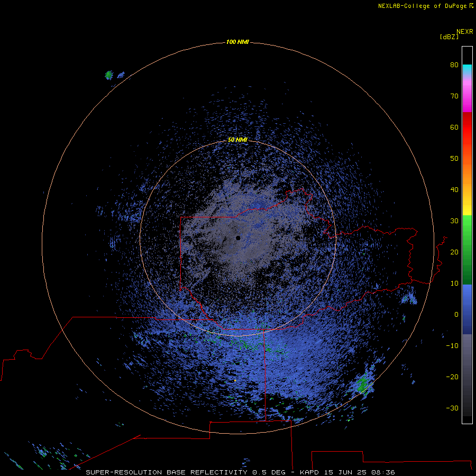Select the 60 value on the dBZ scale
The height and width of the screenshot is (476, 476).
[x=454, y=127]
